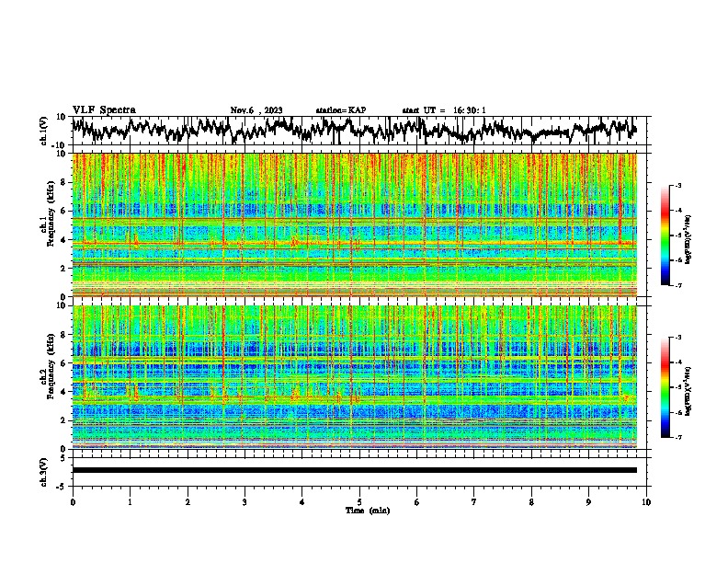The height and width of the screenshot is (563, 728).
Task: Click time axis tick label "1"
Action: pos(130,502)
